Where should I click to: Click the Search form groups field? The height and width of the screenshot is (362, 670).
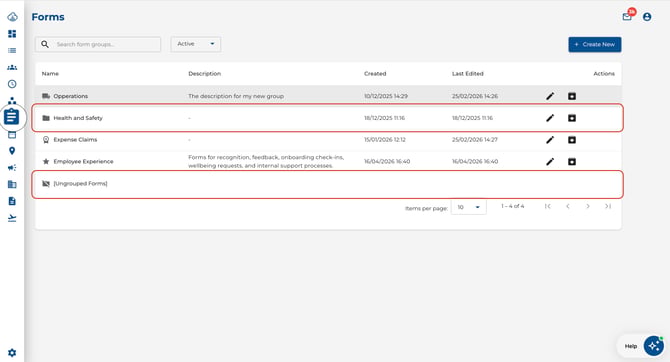pos(98,44)
